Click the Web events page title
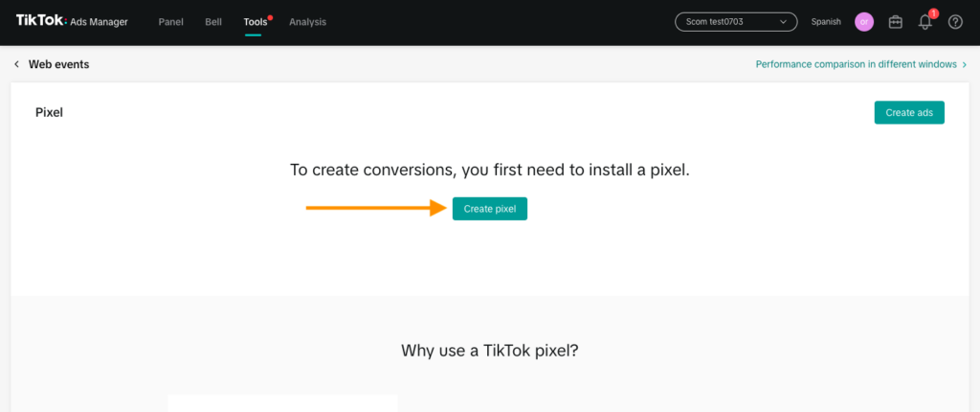This screenshot has height=412, width=980. coord(59,64)
